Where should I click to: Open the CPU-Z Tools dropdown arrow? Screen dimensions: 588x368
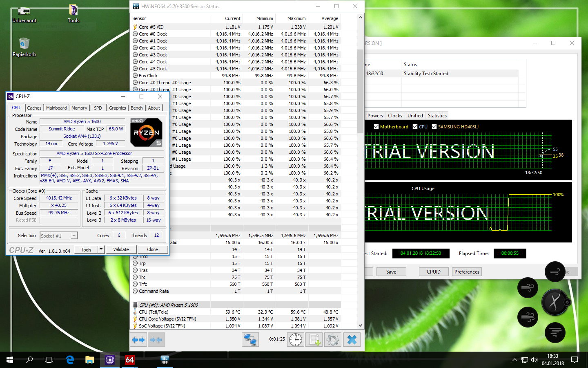click(x=101, y=249)
